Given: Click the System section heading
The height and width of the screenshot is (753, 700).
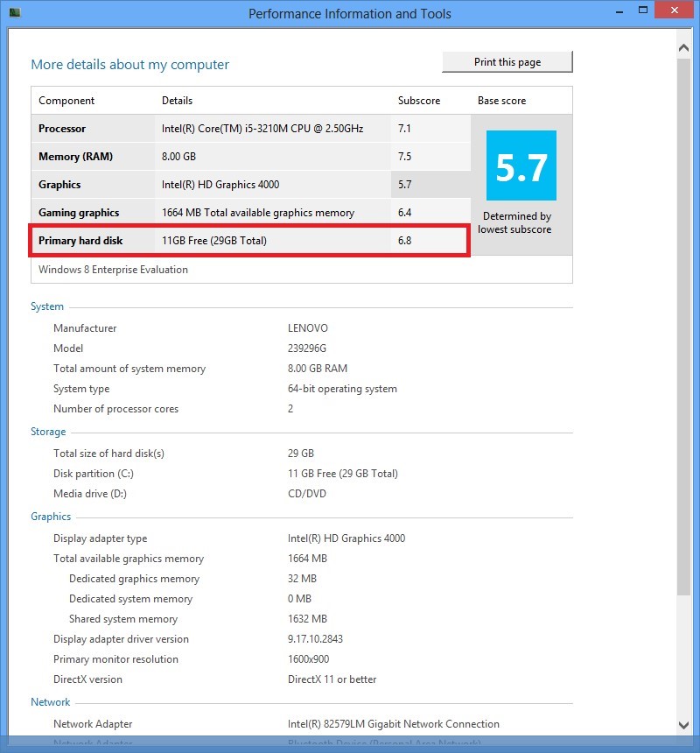Looking at the screenshot, I should point(47,307).
